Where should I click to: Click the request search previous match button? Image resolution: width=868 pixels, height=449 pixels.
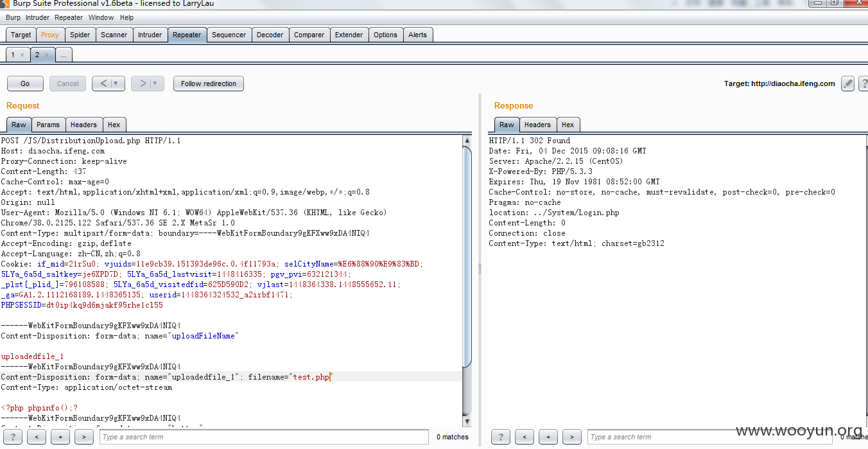(x=37, y=437)
